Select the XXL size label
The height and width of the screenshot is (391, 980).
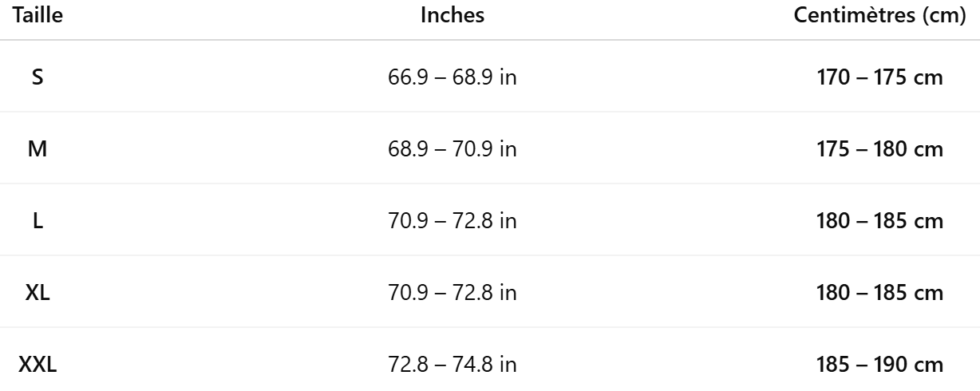38,366
